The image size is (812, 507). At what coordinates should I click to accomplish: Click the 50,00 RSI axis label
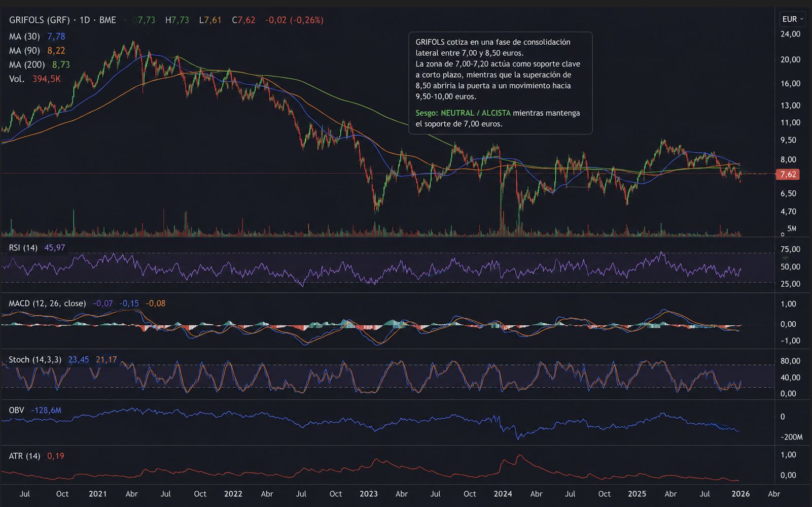[790, 267]
